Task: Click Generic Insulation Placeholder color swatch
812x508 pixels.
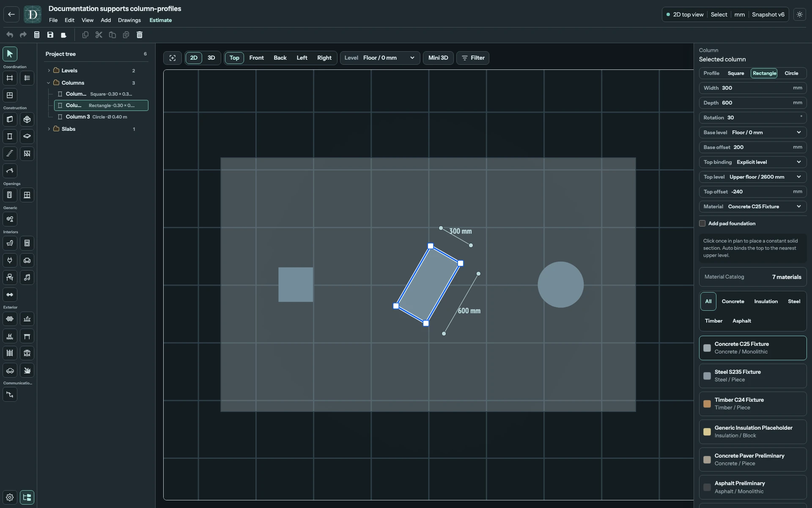Action: (x=707, y=432)
